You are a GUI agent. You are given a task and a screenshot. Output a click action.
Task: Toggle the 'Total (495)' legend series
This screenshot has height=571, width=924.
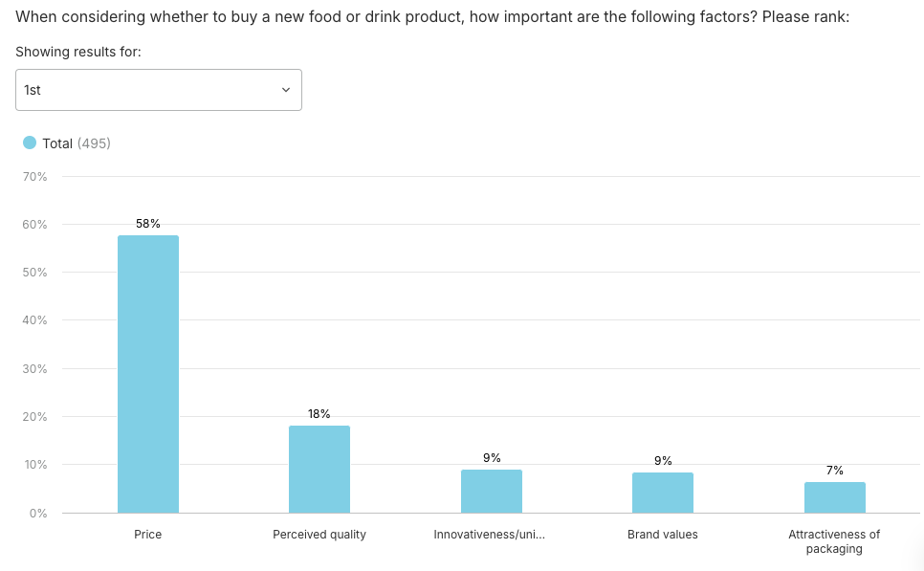[69, 142]
